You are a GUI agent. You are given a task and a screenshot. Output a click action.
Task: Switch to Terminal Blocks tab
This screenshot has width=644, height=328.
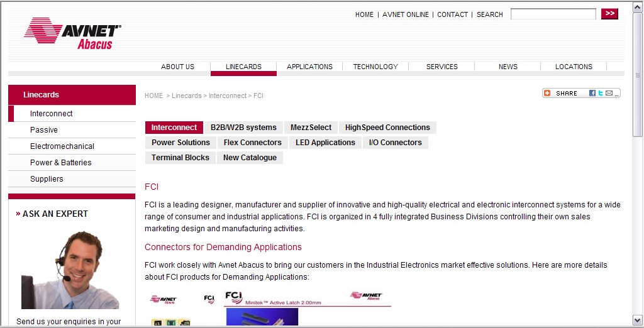180,158
